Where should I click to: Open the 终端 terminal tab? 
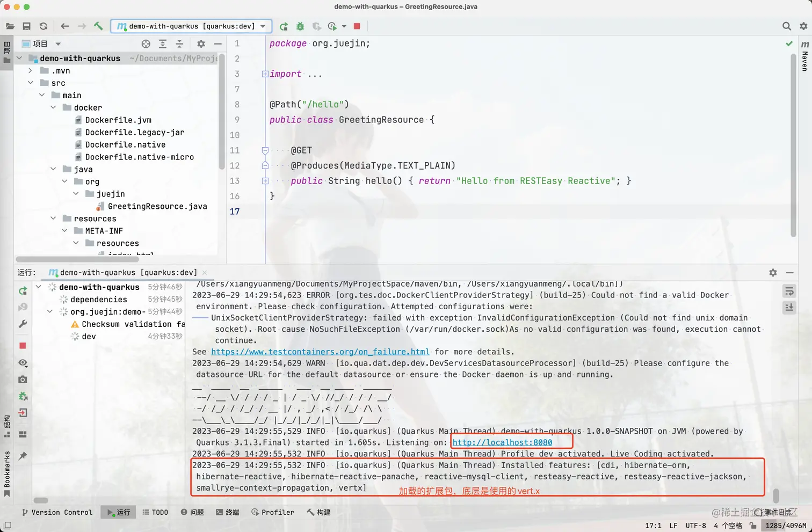pos(228,512)
